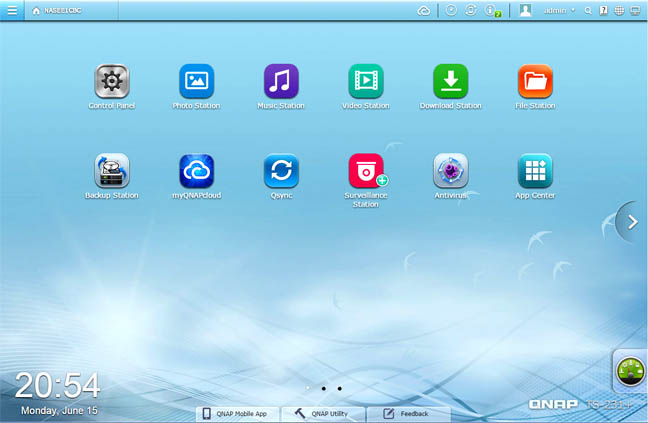Click the admin user avatar

click(x=525, y=10)
